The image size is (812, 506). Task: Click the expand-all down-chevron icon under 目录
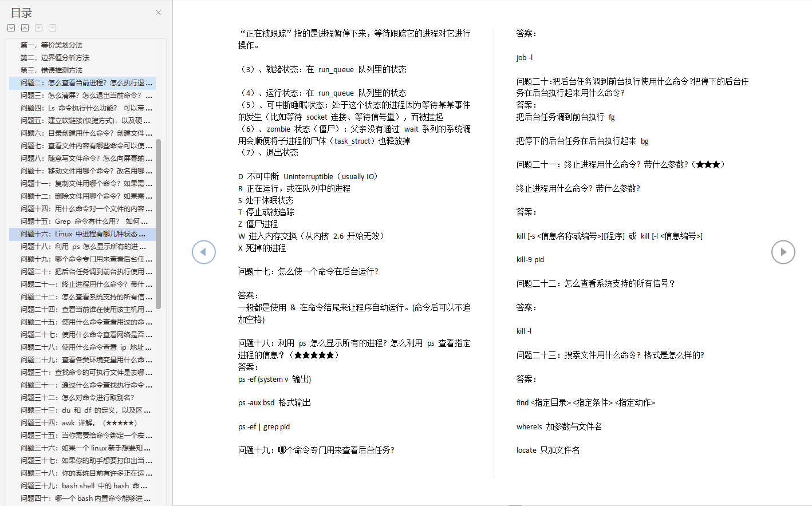(11, 27)
